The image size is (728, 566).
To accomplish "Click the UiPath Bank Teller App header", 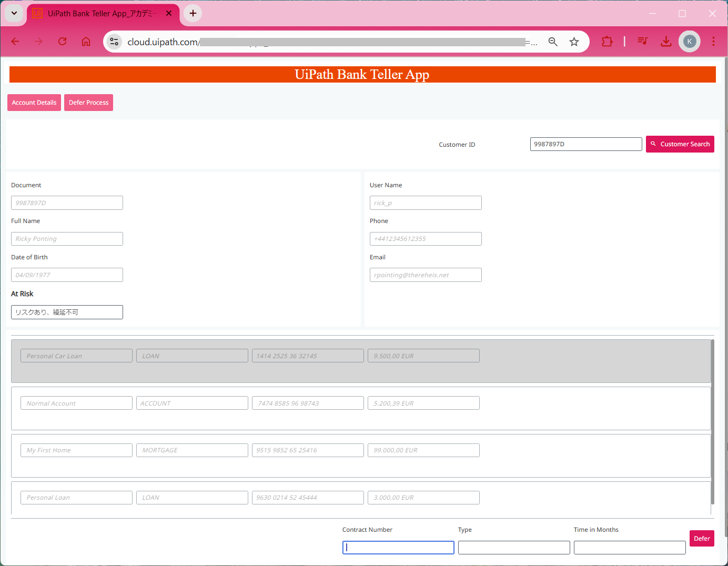I will pyautogui.click(x=362, y=75).
